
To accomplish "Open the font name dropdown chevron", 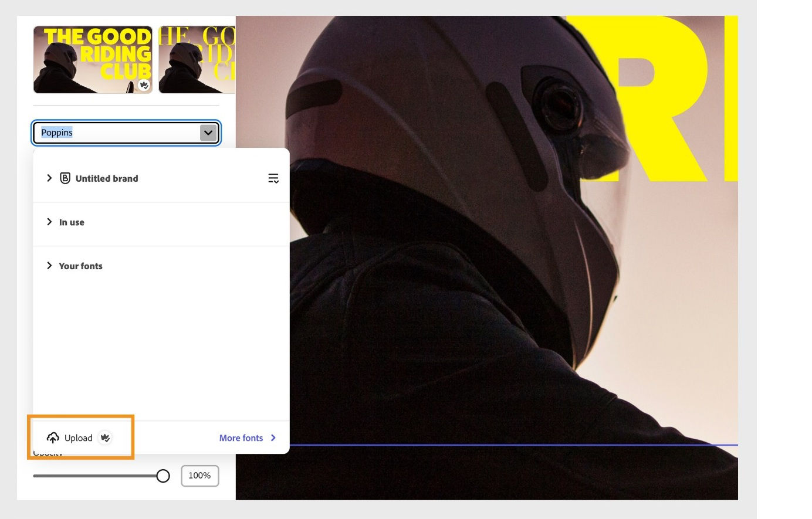I will 208,133.
